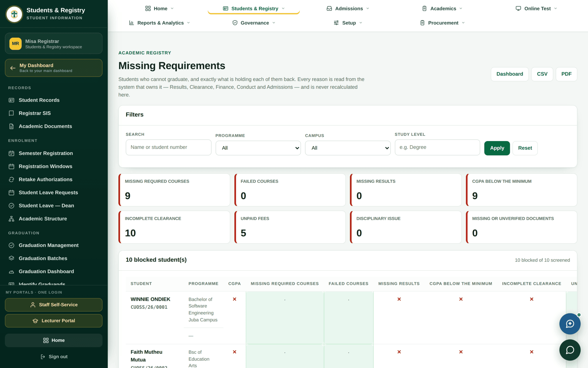
Task: Click student number CUOSS/26/0001
Action: point(149,307)
